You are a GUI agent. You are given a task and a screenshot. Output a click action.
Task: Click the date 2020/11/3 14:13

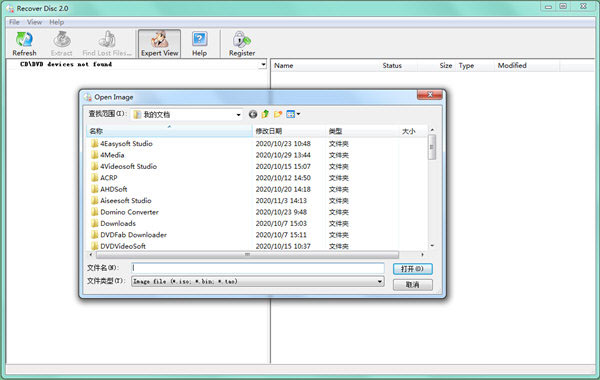click(x=281, y=201)
